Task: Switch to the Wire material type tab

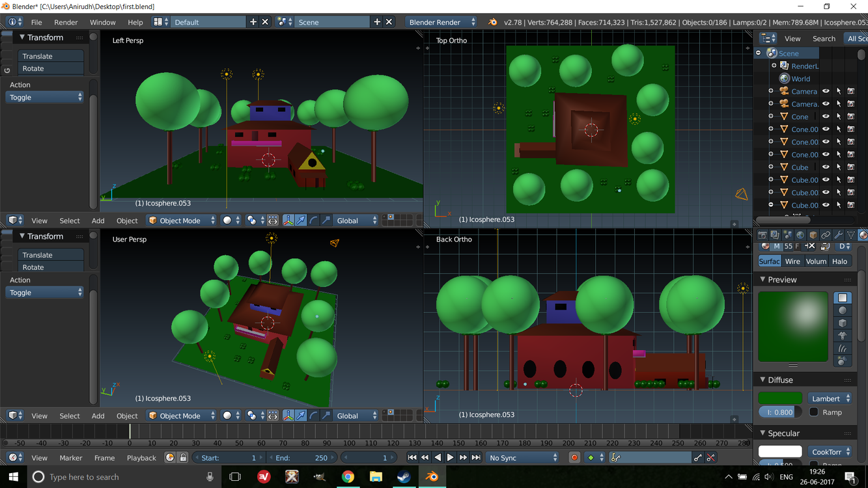Action: [x=792, y=262]
